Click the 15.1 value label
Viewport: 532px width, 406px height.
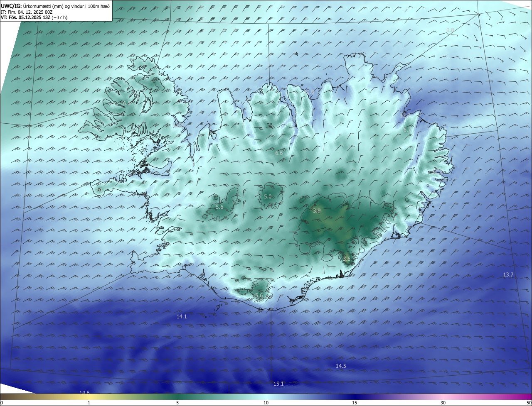click(278, 384)
